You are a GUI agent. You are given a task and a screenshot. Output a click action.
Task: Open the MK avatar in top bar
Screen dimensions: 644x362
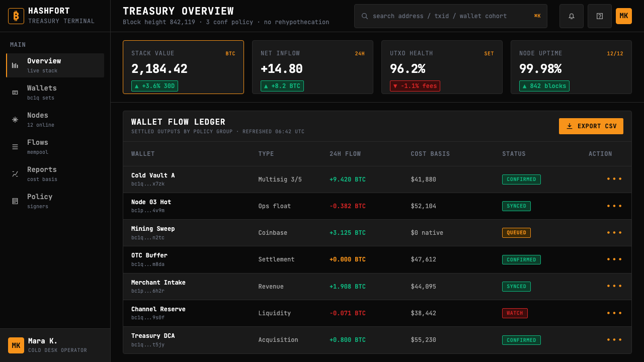(624, 16)
